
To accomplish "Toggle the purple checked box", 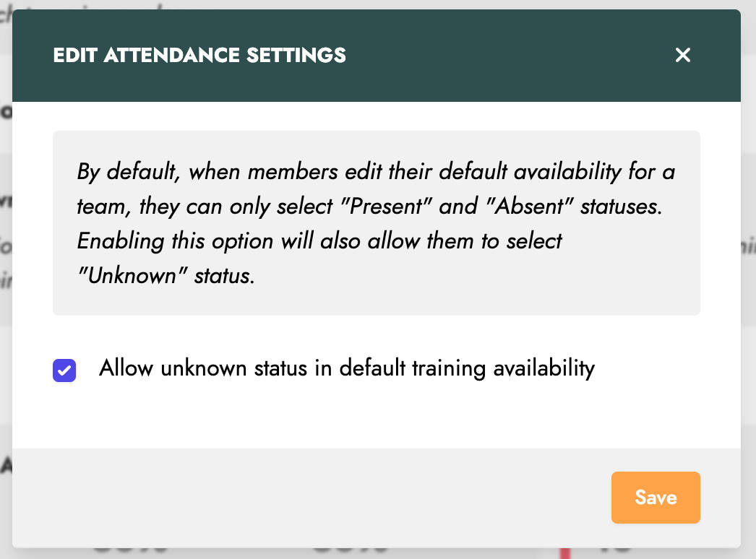I will point(64,370).
